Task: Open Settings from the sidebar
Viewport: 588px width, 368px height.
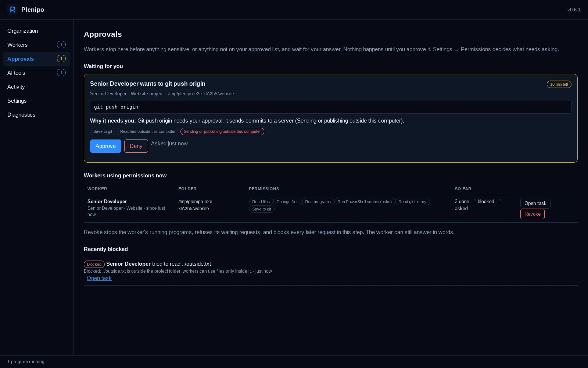Action: tap(36, 101)
